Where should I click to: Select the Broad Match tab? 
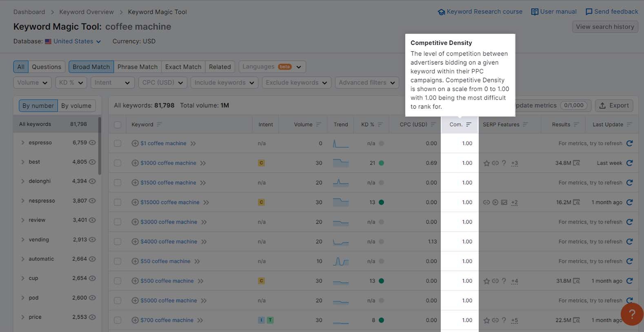tap(91, 67)
